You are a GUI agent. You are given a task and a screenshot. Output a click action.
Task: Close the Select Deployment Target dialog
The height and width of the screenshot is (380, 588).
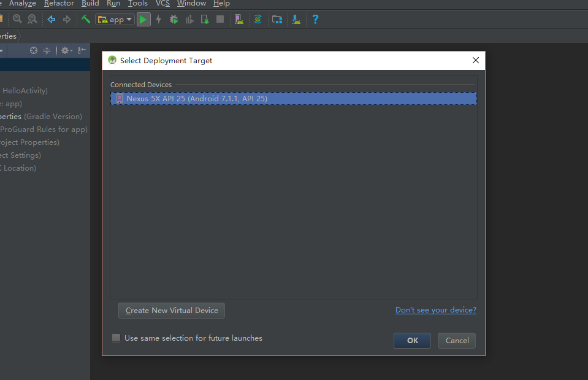click(476, 60)
